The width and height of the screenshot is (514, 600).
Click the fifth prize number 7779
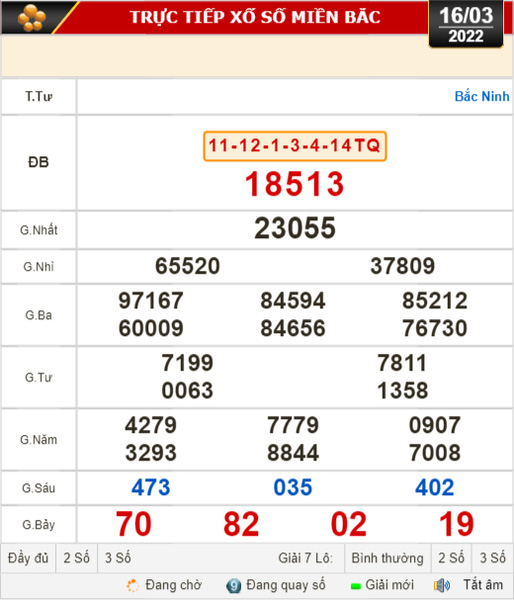point(293,426)
